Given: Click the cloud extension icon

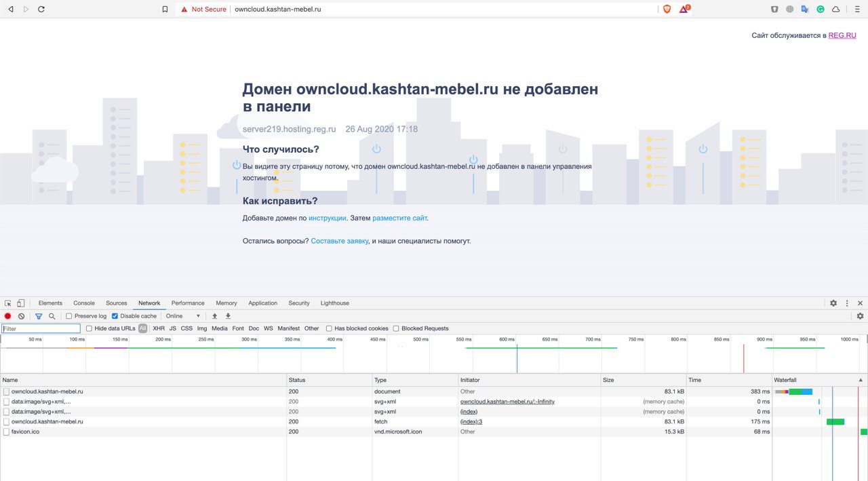Looking at the screenshot, I should pos(836,9).
